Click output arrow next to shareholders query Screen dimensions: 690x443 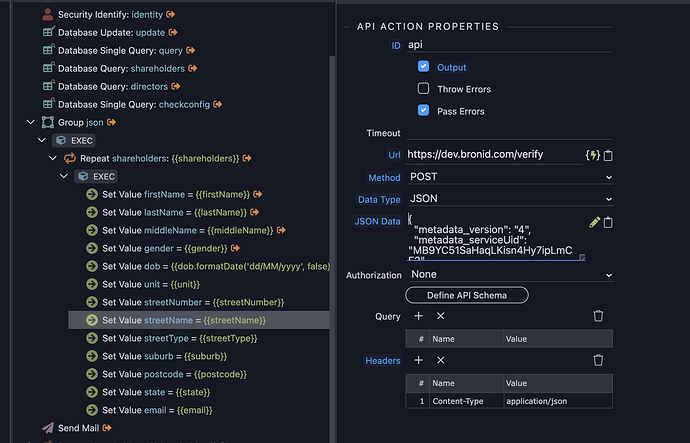193,69
